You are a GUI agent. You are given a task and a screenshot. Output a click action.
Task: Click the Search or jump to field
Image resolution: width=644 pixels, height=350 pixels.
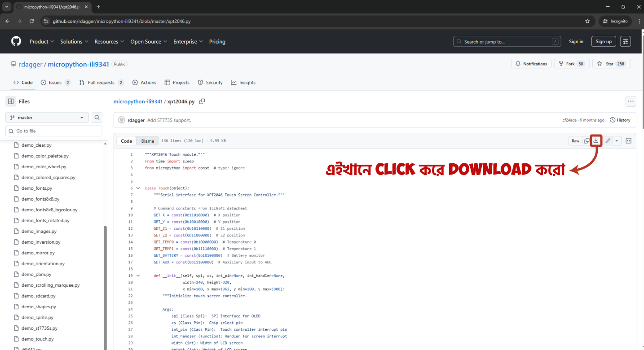tap(507, 41)
